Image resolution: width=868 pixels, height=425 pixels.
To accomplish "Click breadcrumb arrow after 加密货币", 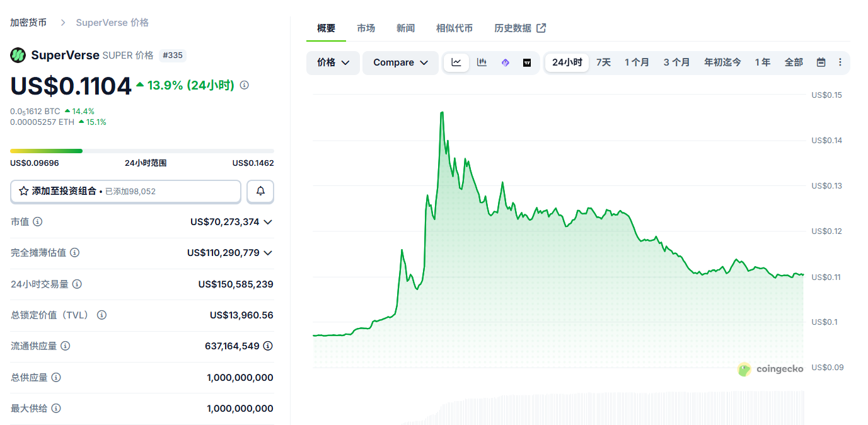I will (63, 23).
